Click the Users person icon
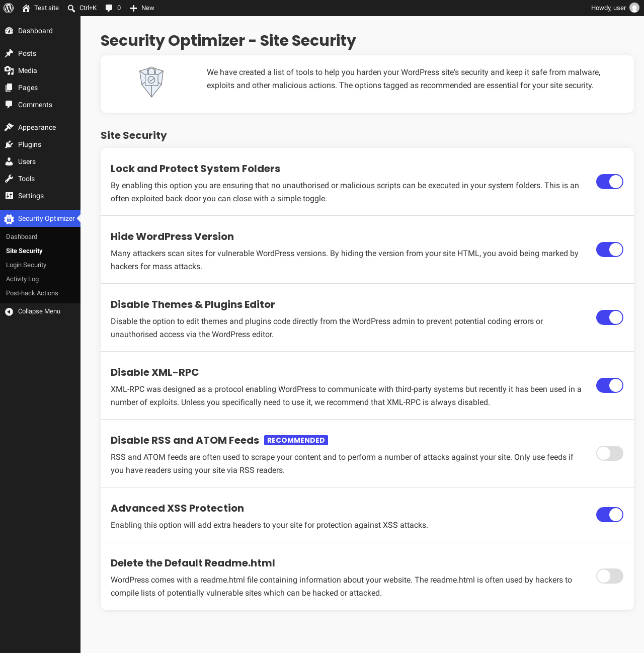The height and width of the screenshot is (653, 644). [9, 161]
